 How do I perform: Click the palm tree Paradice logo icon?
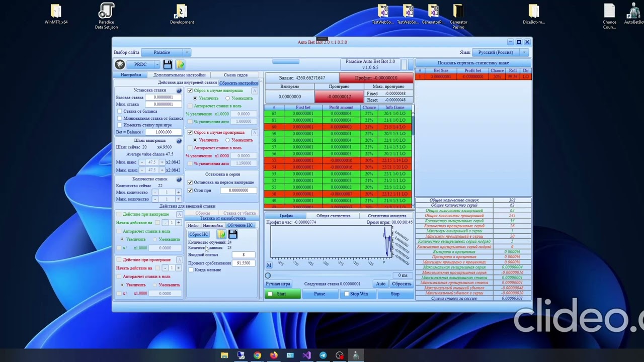[120, 64]
